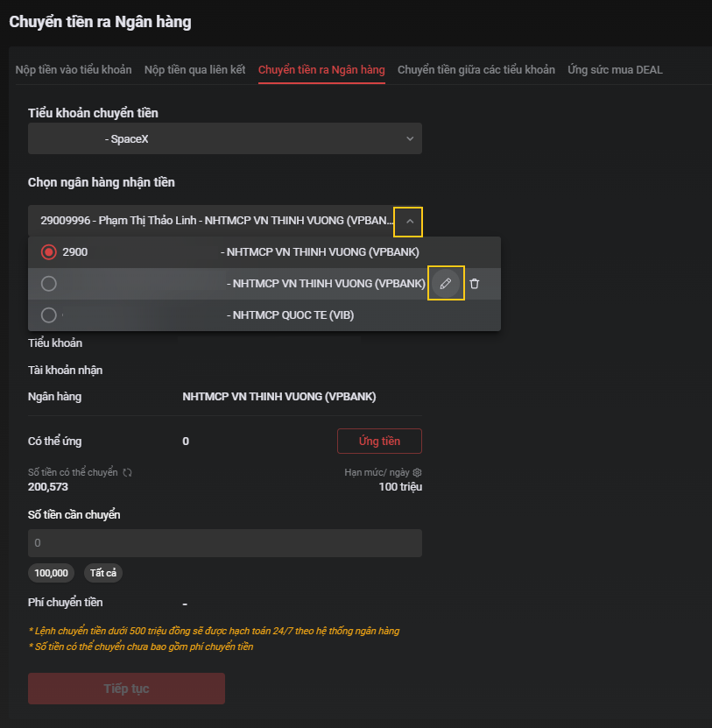Click the Ứng tiền button
The width and height of the screenshot is (712, 728).
379,441
